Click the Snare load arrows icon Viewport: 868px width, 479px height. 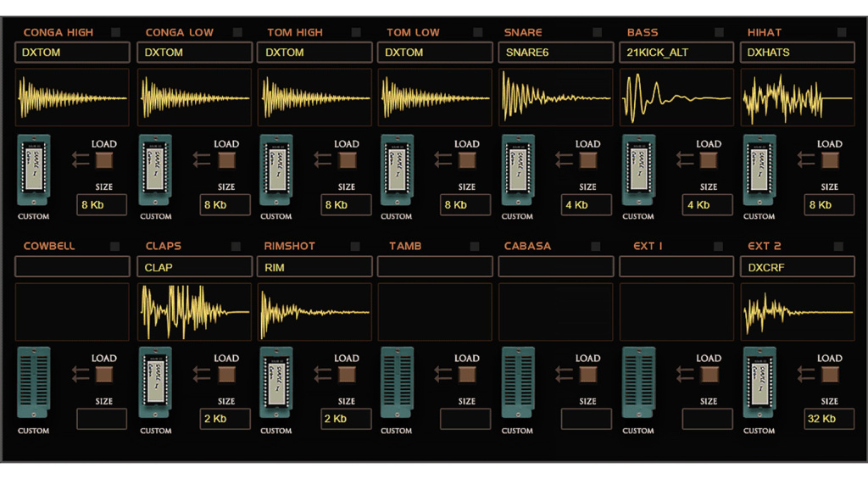tap(565, 160)
